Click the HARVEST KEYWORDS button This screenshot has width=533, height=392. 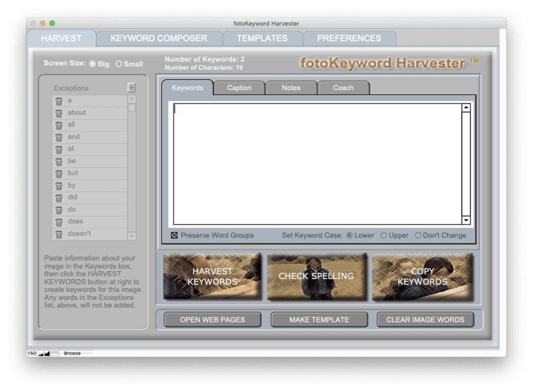point(212,276)
